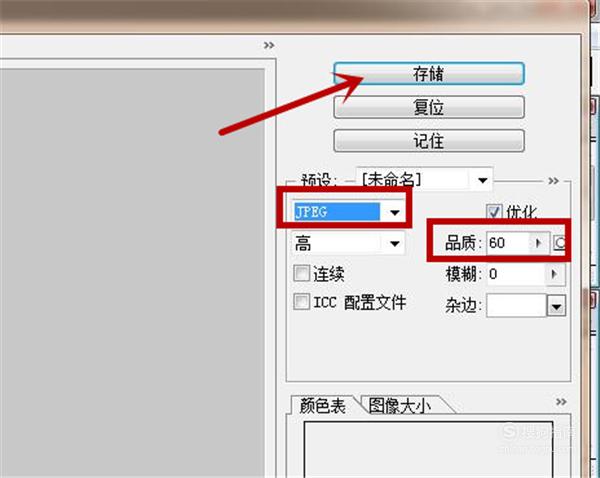
Task: Open the JPEG format dropdown
Action: tap(348, 212)
